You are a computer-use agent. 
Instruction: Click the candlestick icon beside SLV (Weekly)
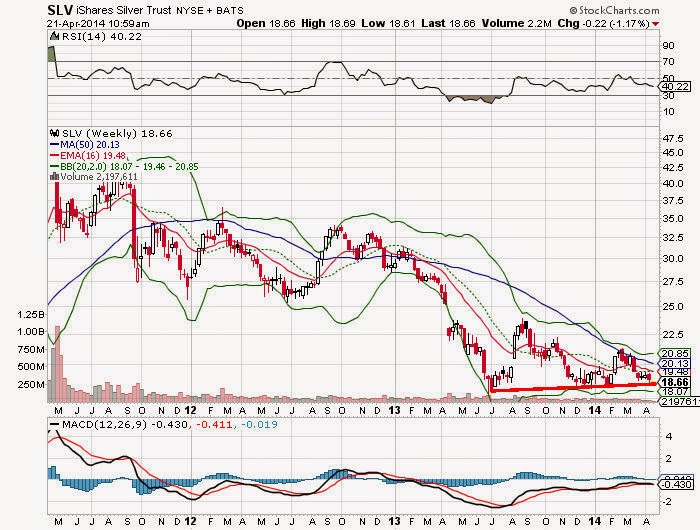[x=54, y=133]
